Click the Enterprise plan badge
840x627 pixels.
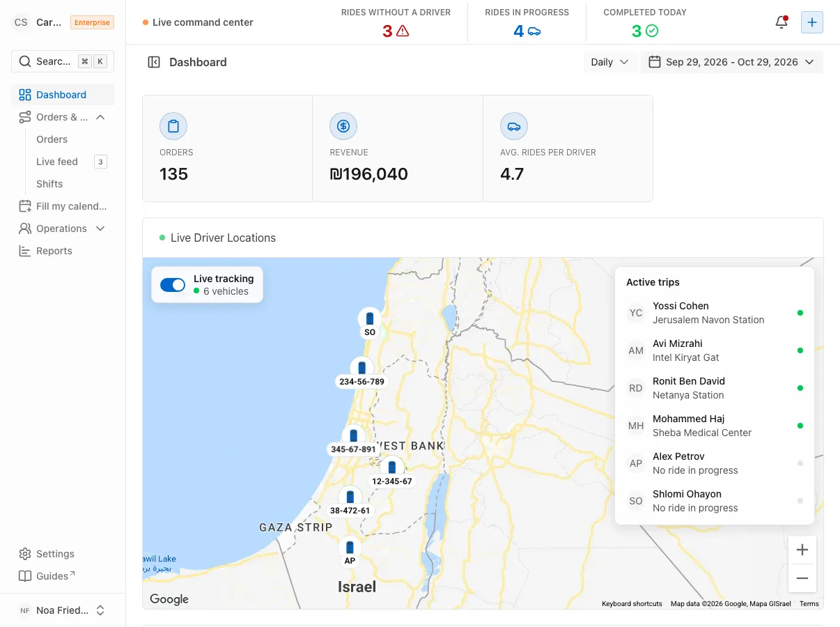pyautogui.click(x=92, y=22)
